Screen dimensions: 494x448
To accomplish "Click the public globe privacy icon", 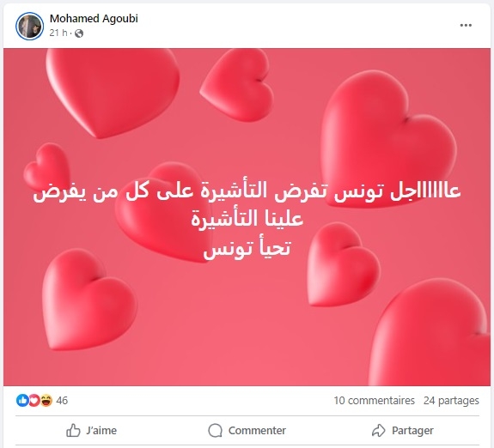I will click(x=79, y=33).
